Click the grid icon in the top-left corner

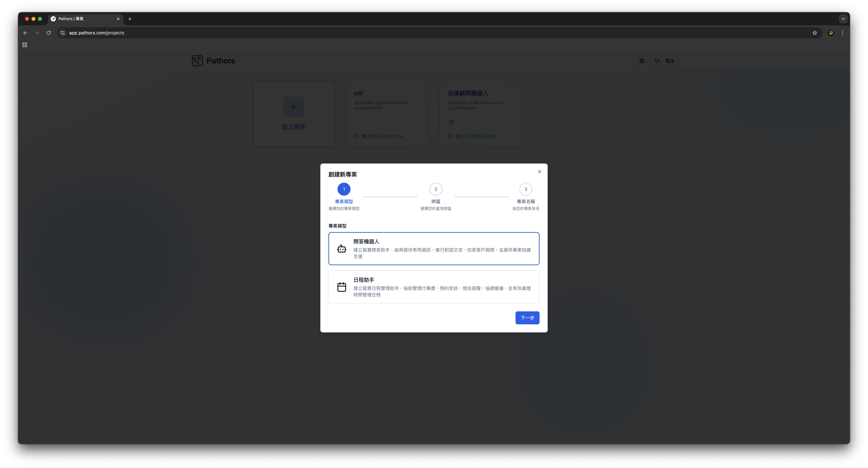pyautogui.click(x=24, y=45)
